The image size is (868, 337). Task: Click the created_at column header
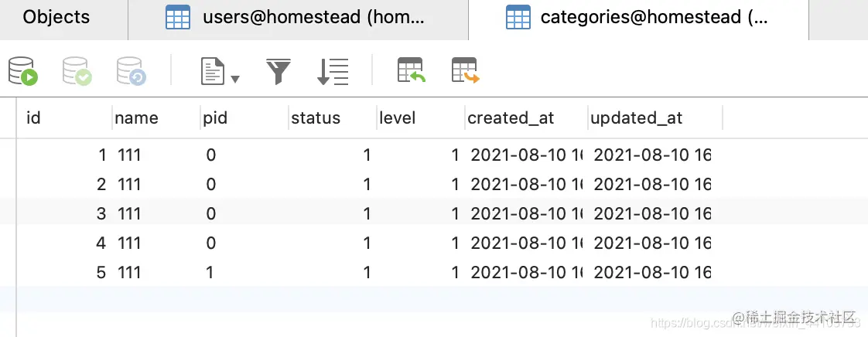526,117
